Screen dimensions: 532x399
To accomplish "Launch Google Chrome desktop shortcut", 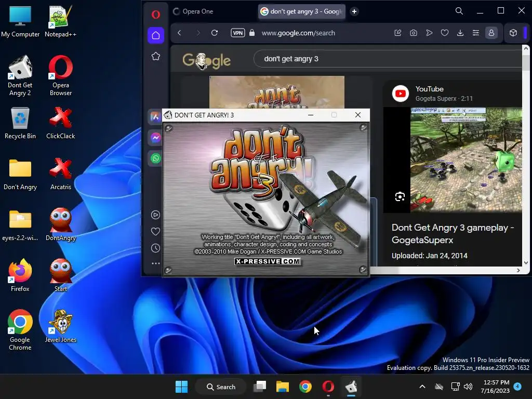I will point(20,330).
